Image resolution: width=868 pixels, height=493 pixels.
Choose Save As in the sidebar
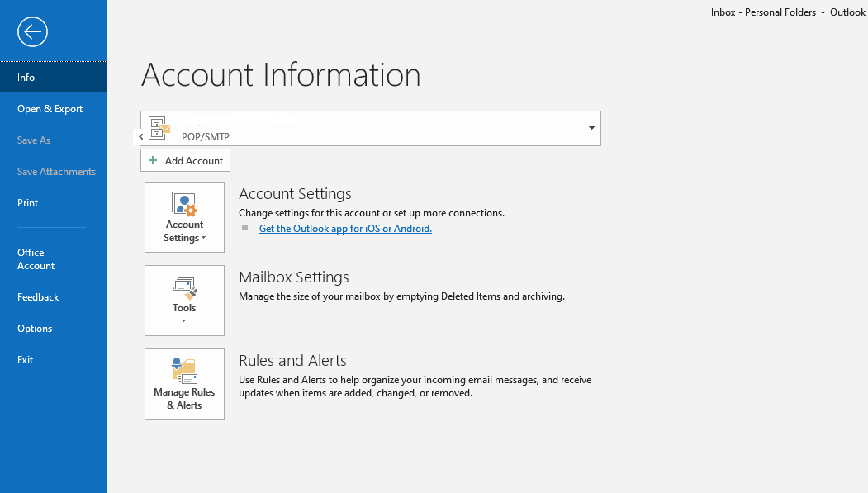34,140
